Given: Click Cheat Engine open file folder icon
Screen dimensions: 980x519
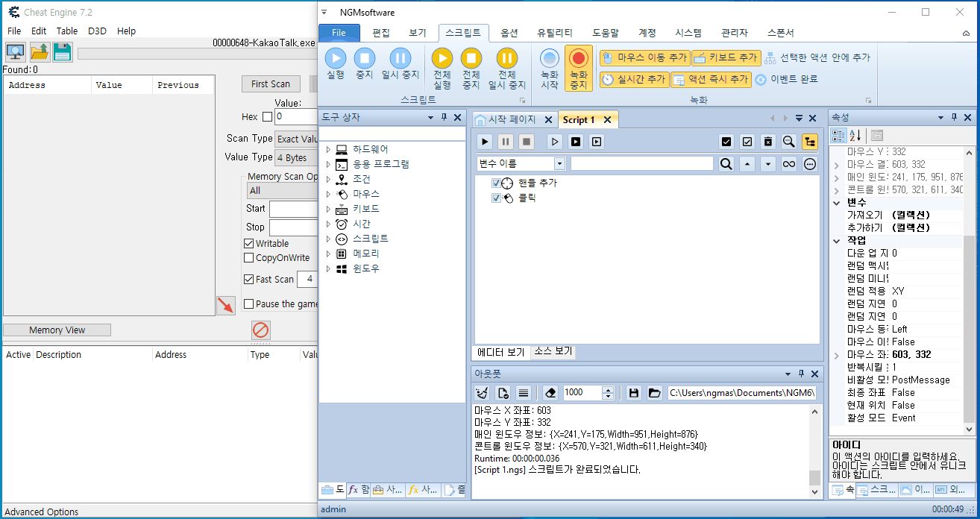Looking at the screenshot, I should click(39, 51).
